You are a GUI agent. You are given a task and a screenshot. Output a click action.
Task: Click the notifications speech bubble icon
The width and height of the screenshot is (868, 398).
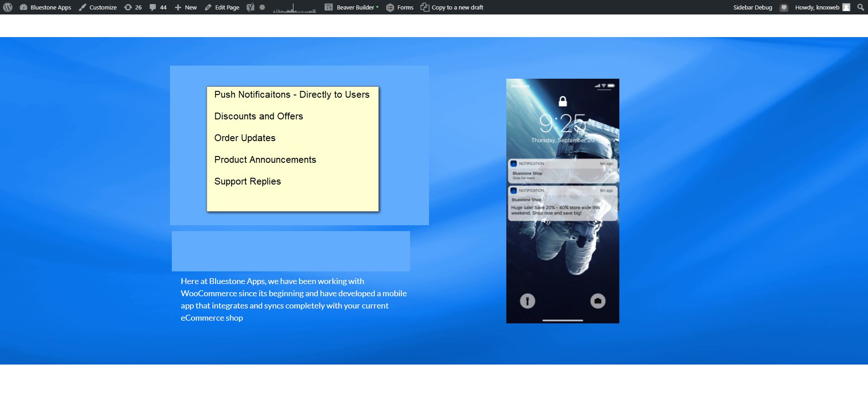pos(784,7)
